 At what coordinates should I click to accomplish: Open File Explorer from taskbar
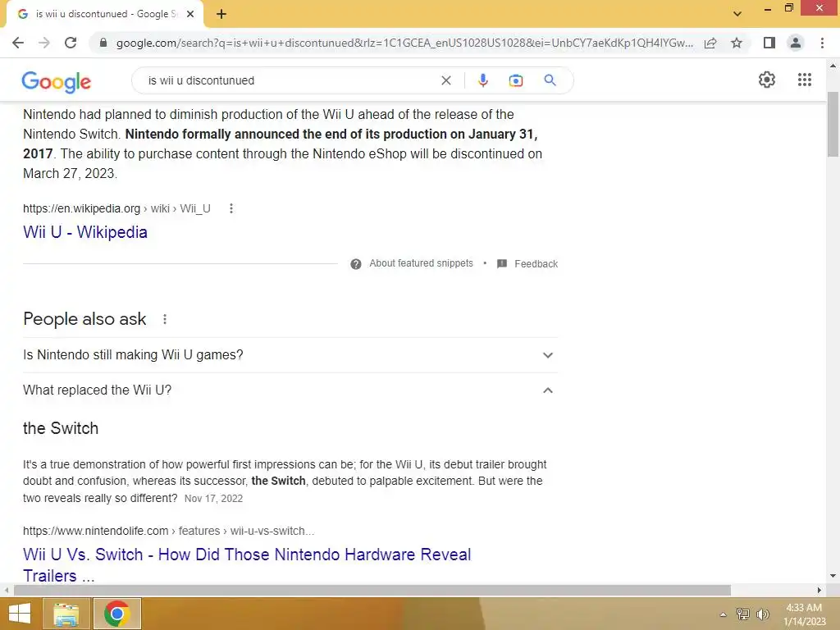pyautogui.click(x=66, y=614)
